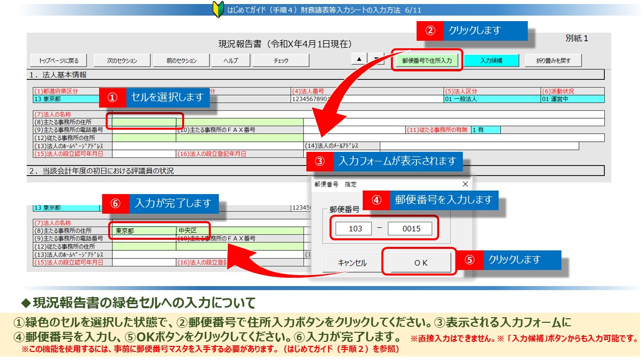Click the 1 有 cell for 従たる事務所の有無
644x362 pixels.
click(485, 130)
